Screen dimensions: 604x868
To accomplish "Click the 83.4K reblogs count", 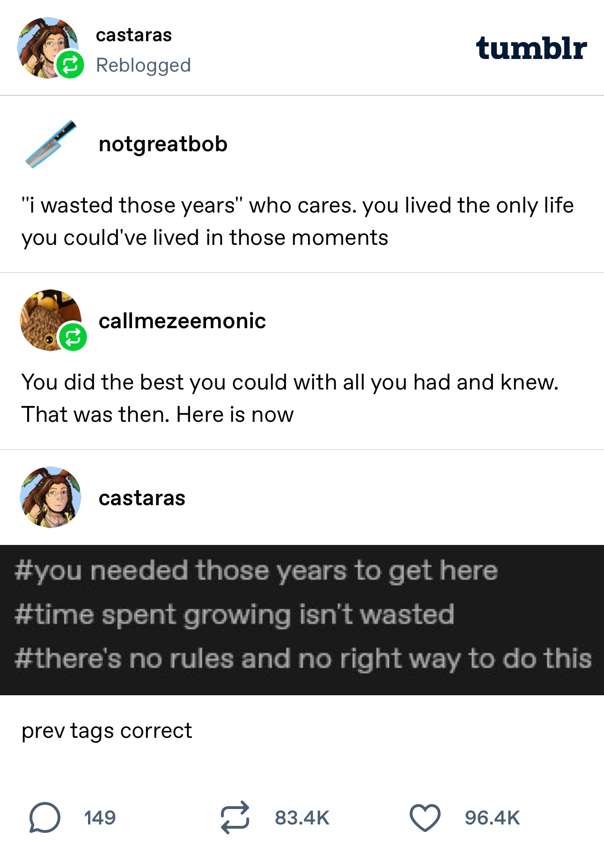I will (x=302, y=817).
